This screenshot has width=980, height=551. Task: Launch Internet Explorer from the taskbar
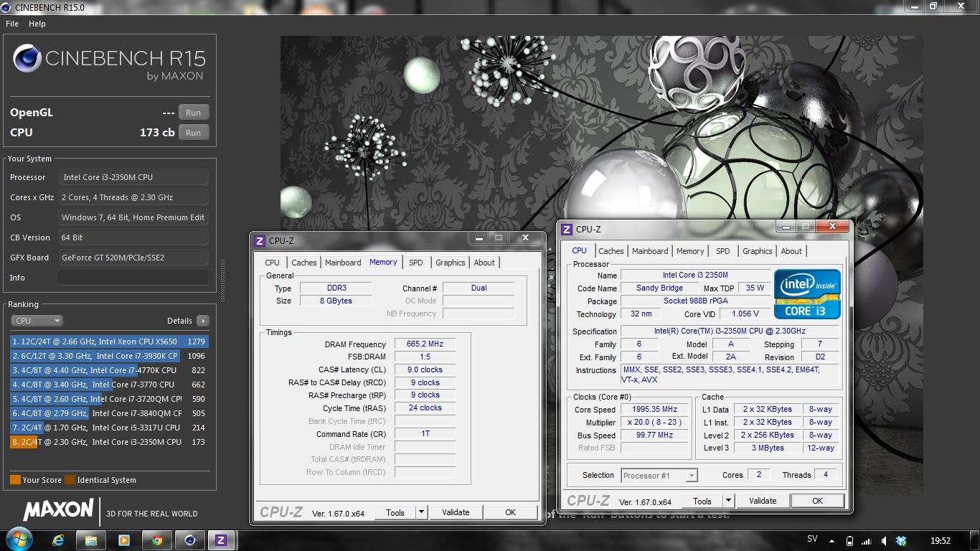[58, 540]
